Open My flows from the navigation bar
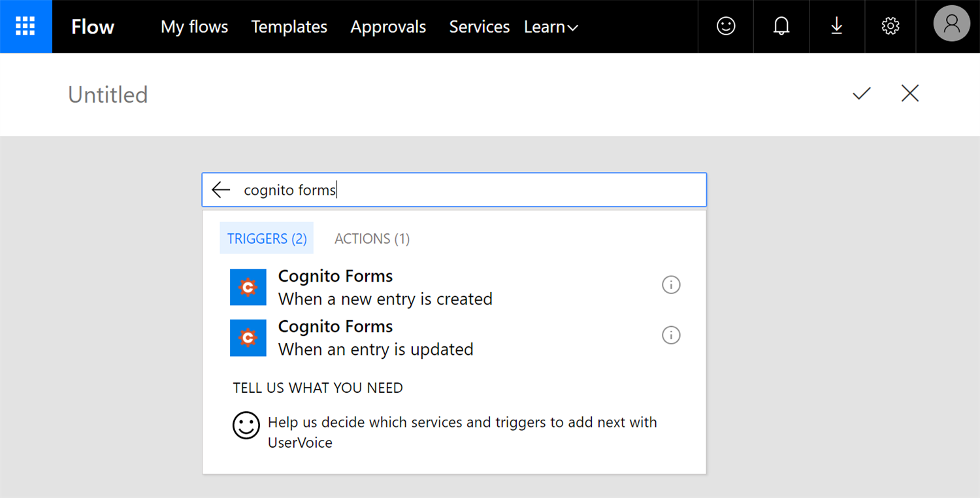Image resolution: width=980 pixels, height=498 pixels. tap(194, 27)
